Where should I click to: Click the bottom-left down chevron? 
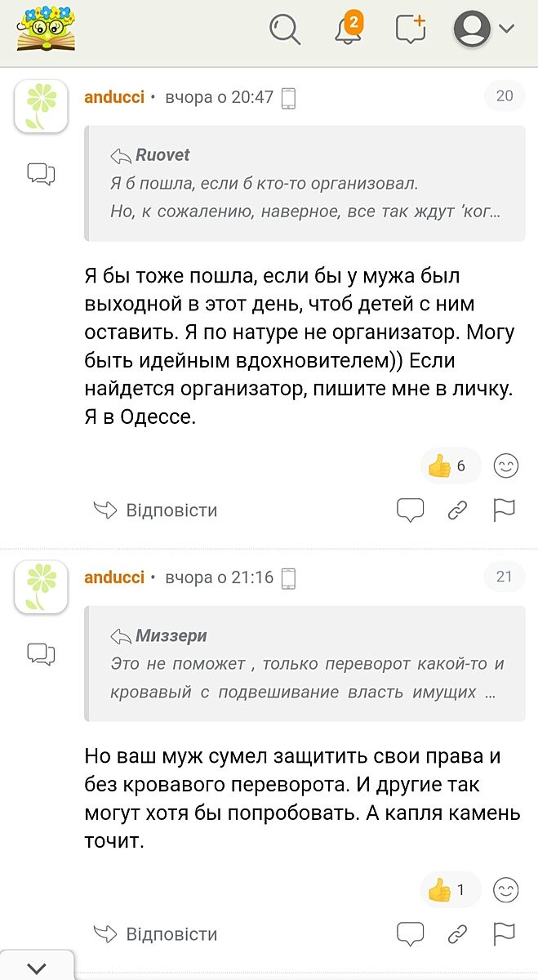coord(37,968)
